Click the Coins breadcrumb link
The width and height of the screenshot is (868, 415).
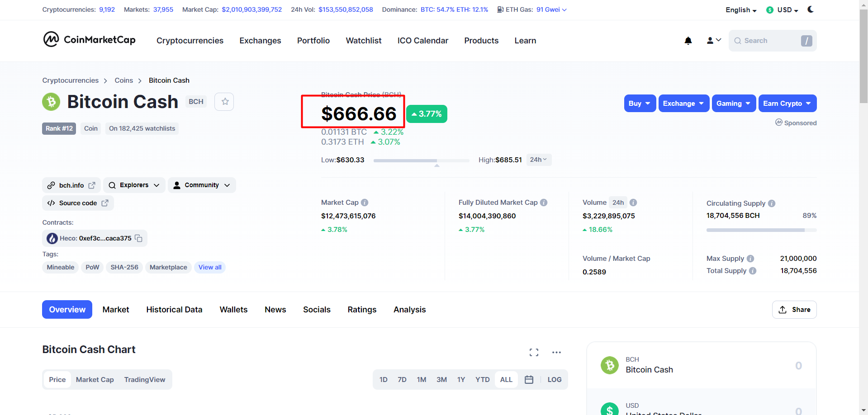123,80
